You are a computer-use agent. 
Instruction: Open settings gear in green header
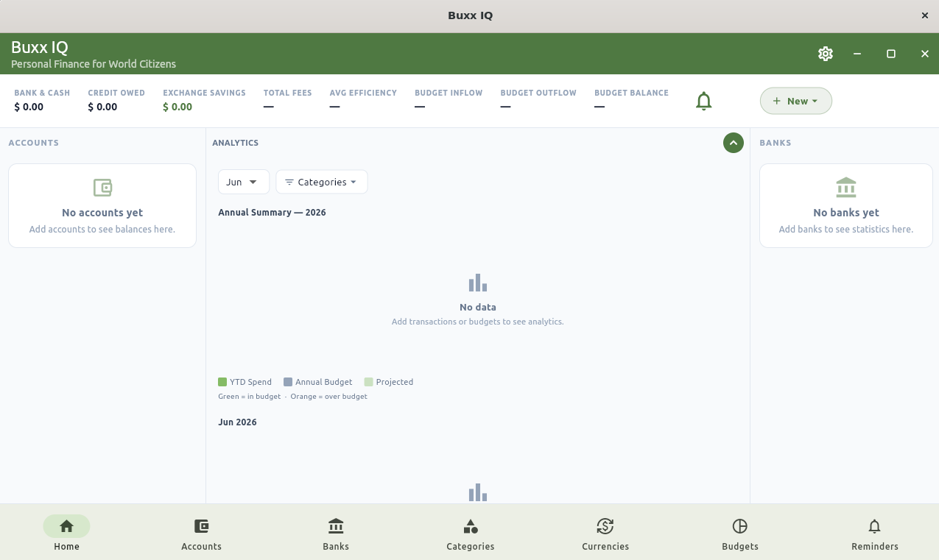[x=825, y=54]
